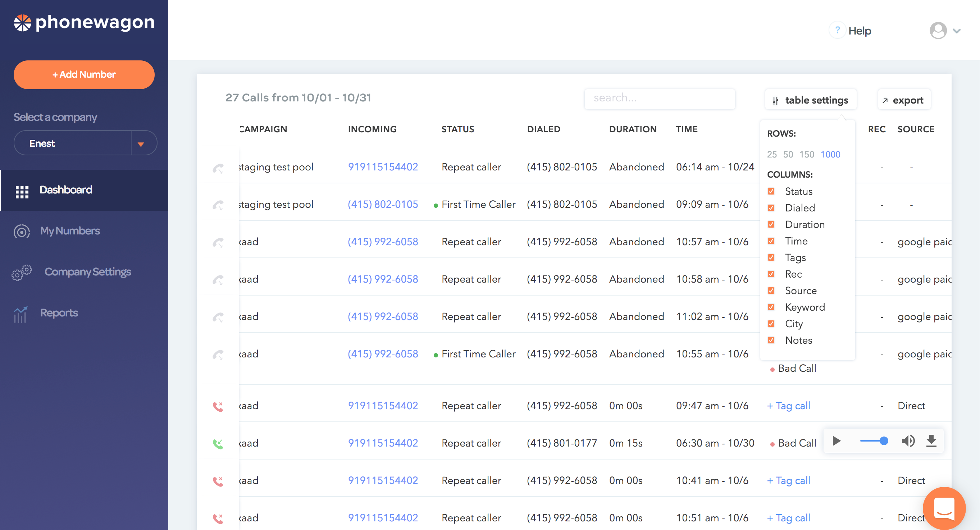Click the My Numbers target icon
Image resolution: width=980 pixels, height=530 pixels.
click(22, 231)
